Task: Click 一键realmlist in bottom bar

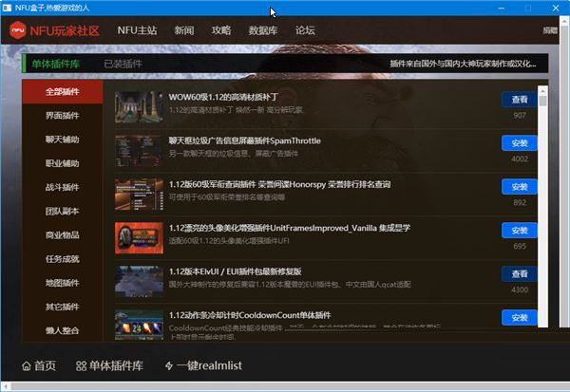Action: click(203, 365)
